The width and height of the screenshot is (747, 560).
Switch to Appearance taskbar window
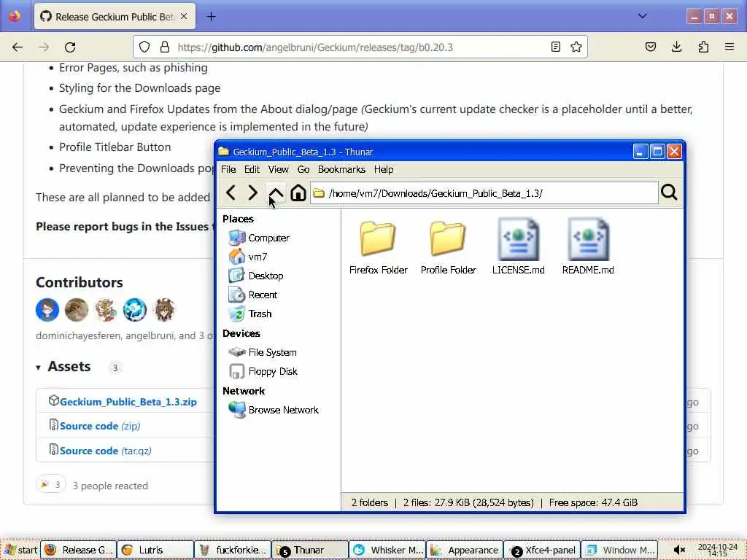coord(465,550)
